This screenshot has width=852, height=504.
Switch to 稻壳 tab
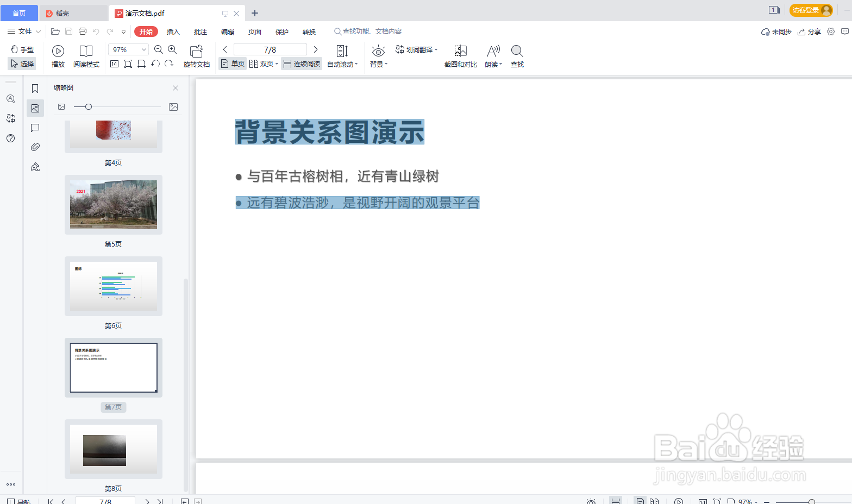click(73, 13)
